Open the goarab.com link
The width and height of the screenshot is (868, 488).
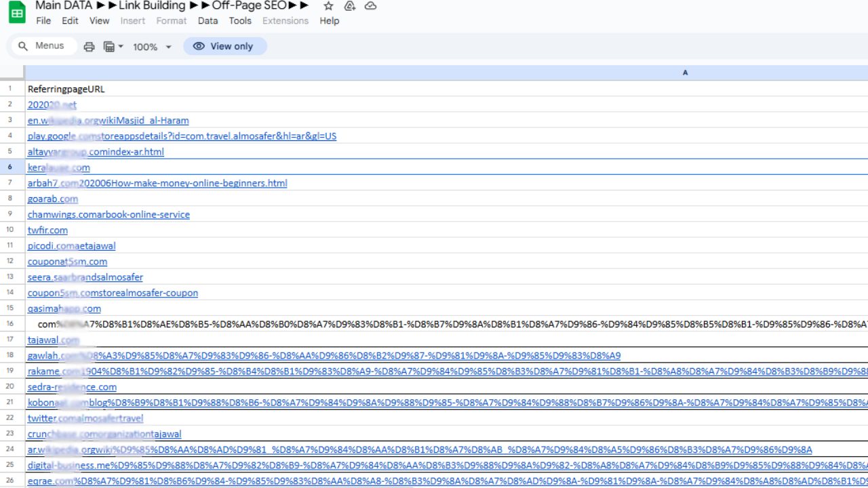point(53,199)
